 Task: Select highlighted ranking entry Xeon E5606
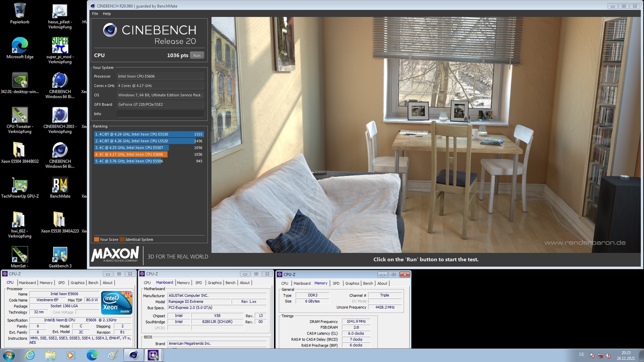tap(149, 155)
